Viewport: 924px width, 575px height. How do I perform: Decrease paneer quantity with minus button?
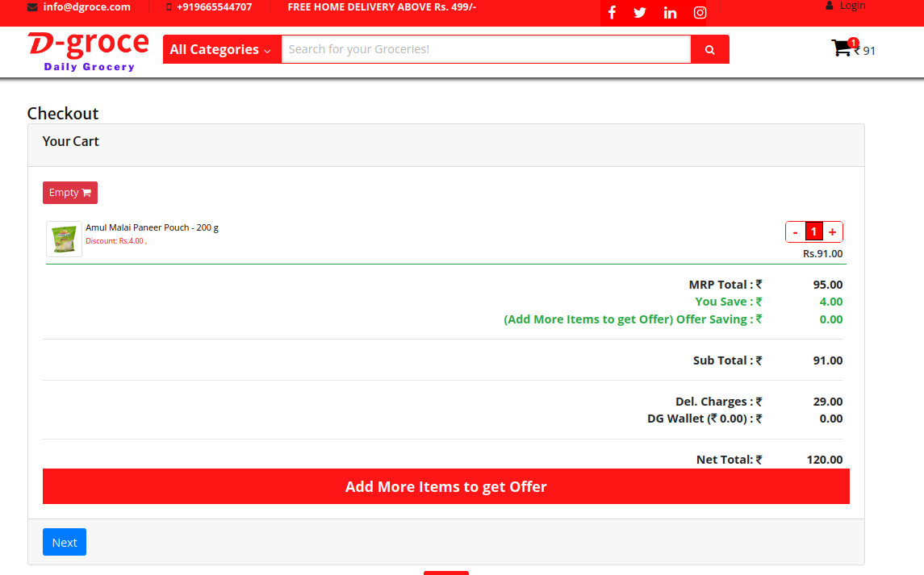tap(795, 232)
